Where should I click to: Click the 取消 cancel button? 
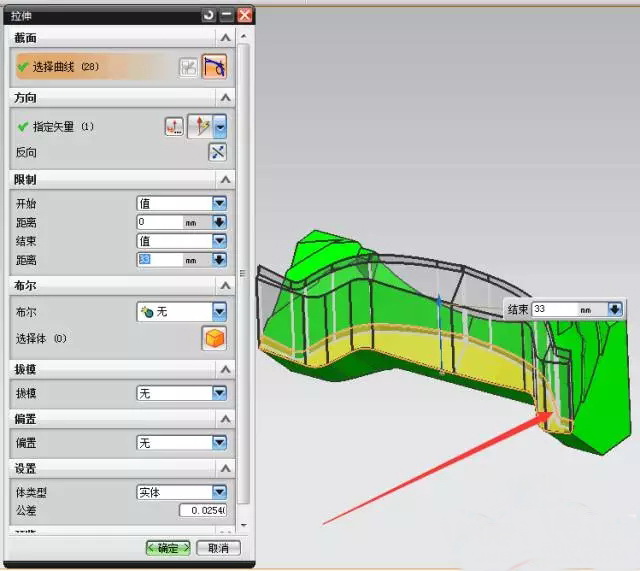[x=217, y=548]
